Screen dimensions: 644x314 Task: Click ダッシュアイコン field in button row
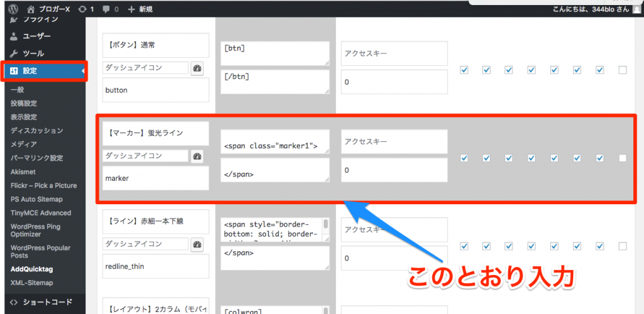(x=146, y=68)
